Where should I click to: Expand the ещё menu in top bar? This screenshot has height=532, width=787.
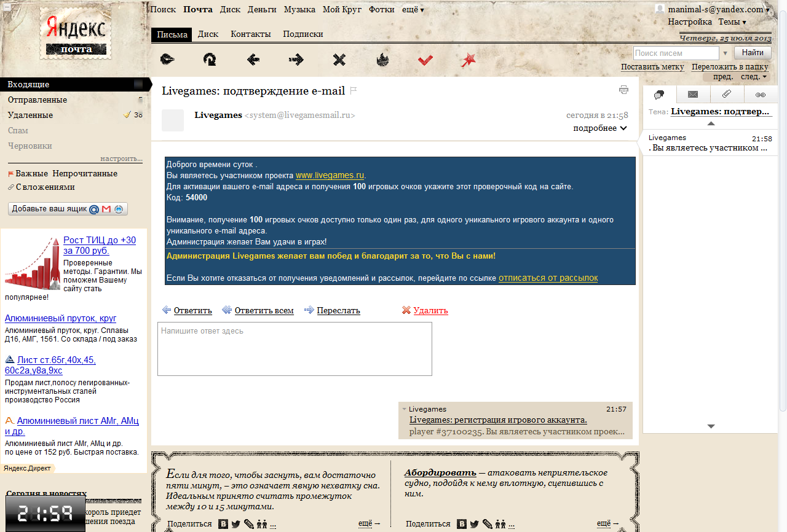[x=413, y=9]
